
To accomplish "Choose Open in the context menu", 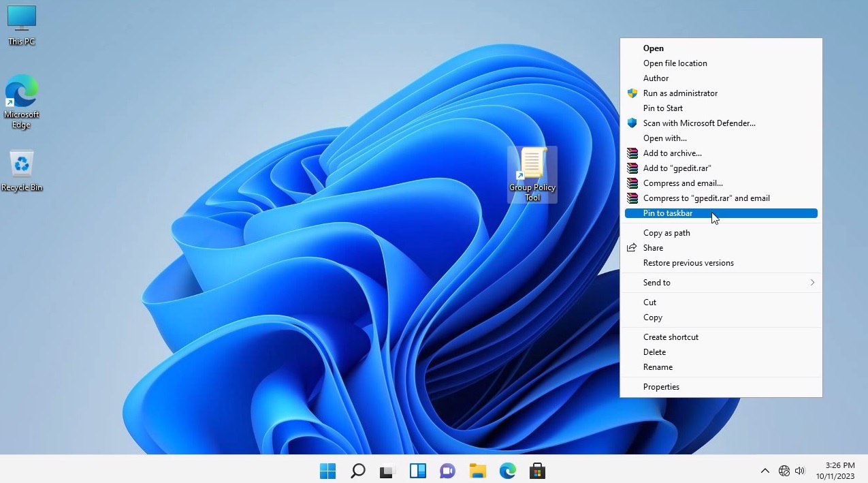I will [x=721, y=48].
